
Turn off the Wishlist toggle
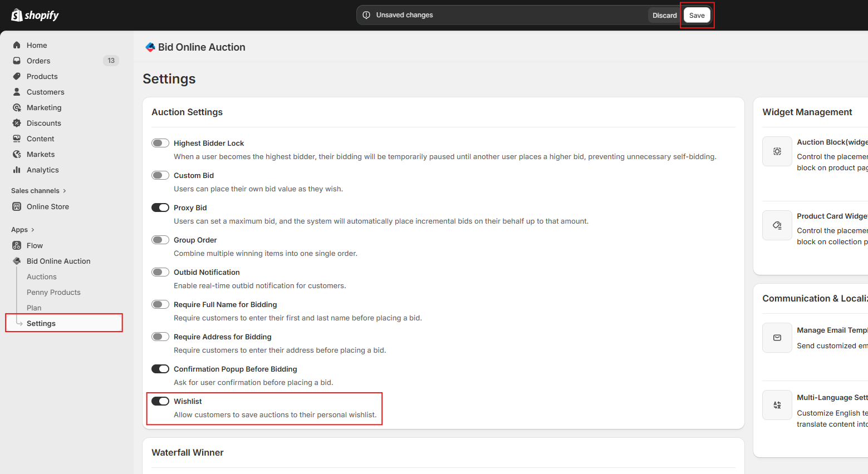point(160,401)
